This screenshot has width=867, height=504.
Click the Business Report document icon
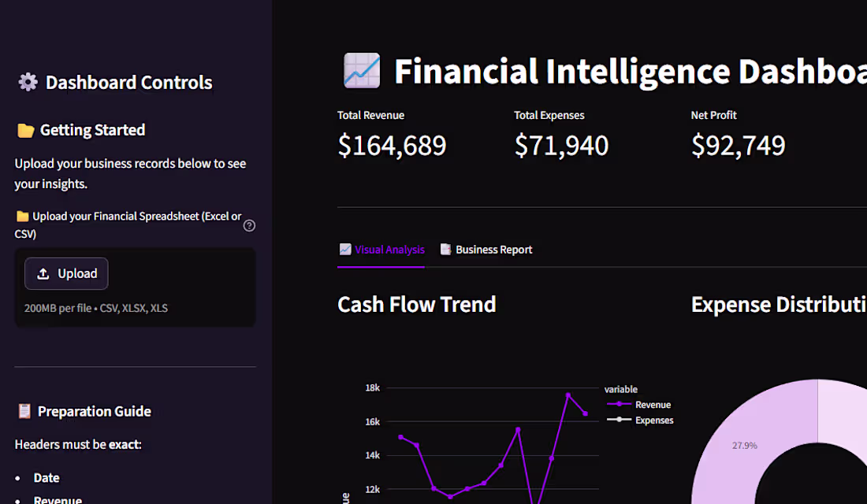445,249
